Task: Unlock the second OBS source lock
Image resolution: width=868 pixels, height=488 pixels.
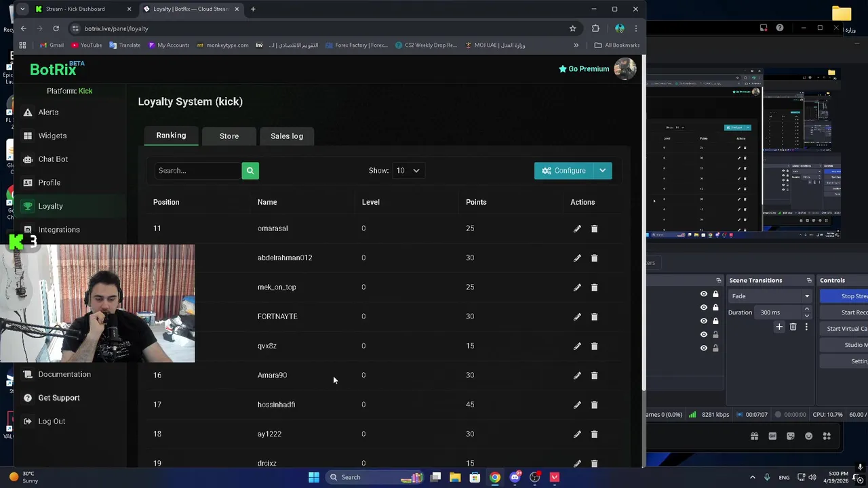Action: (715, 308)
